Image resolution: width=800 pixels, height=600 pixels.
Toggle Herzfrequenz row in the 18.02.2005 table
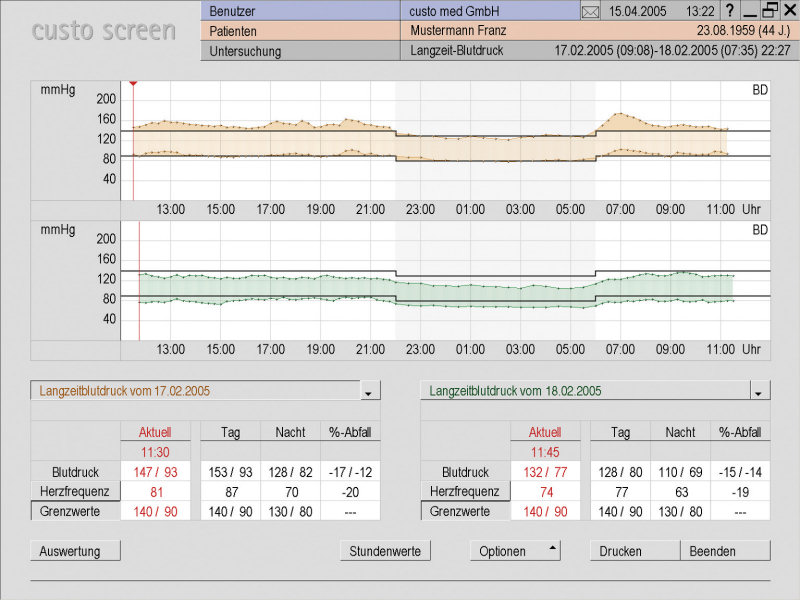465,491
